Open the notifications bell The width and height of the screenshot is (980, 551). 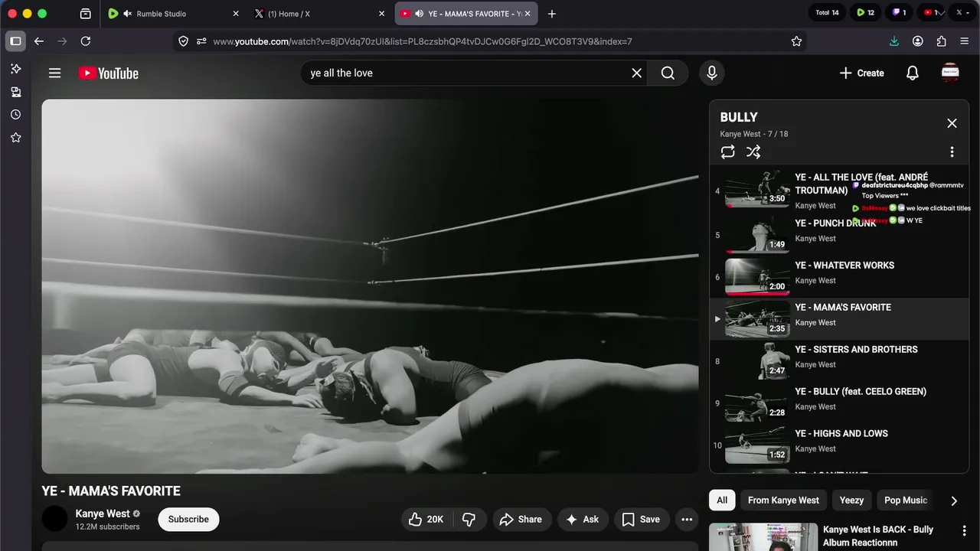(913, 73)
